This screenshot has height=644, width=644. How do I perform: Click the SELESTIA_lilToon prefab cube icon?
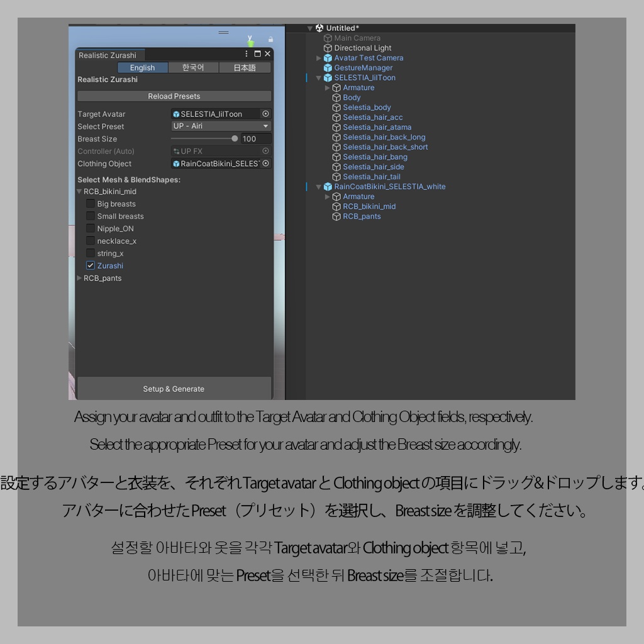[328, 77]
